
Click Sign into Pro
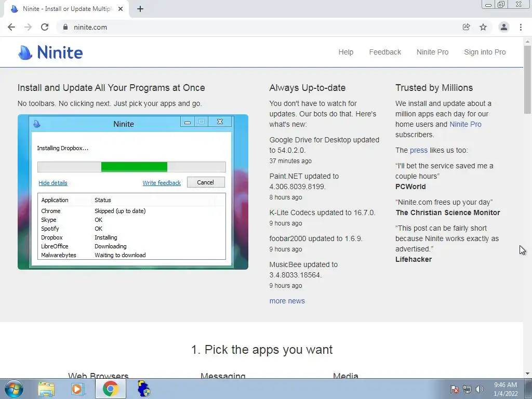(485, 52)
